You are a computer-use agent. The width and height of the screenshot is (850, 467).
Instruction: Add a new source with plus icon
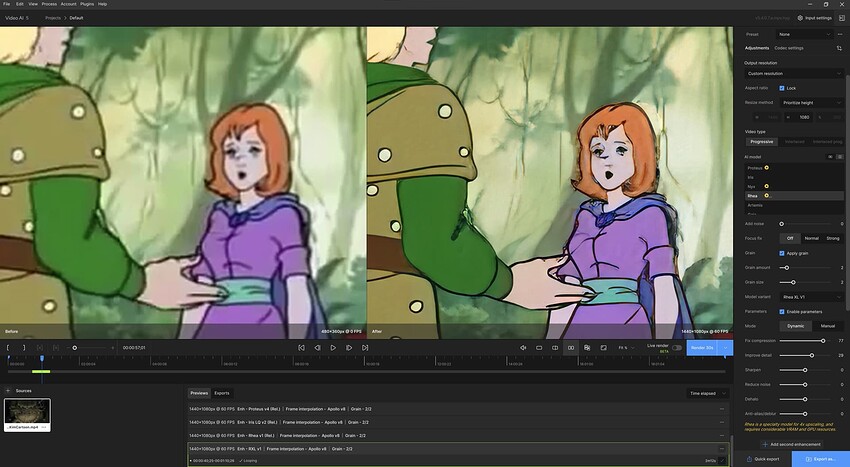8,391
